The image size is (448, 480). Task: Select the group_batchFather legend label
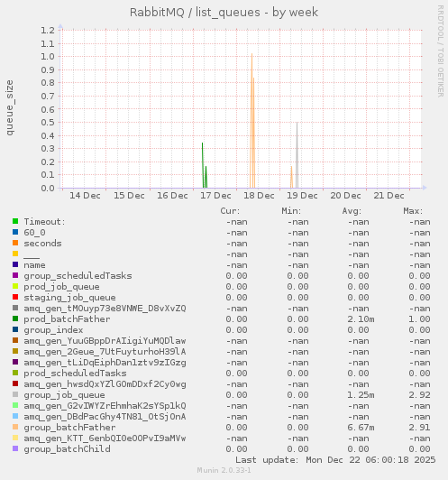tap(69, 428)
